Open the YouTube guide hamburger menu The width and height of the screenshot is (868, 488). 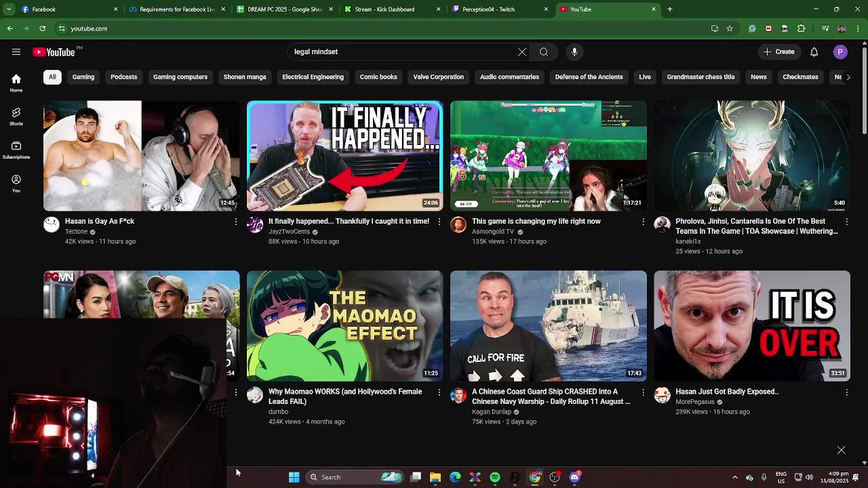16,52
